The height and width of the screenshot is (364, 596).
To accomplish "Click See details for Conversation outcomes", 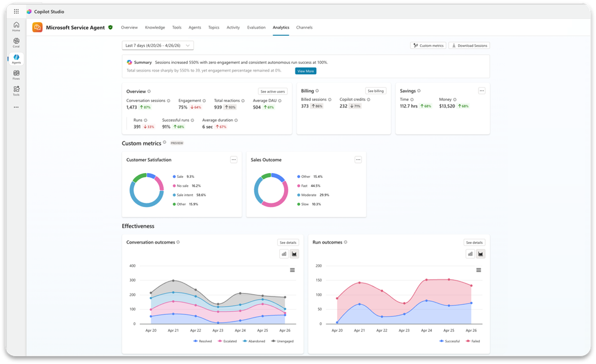I will pos(288,242).
